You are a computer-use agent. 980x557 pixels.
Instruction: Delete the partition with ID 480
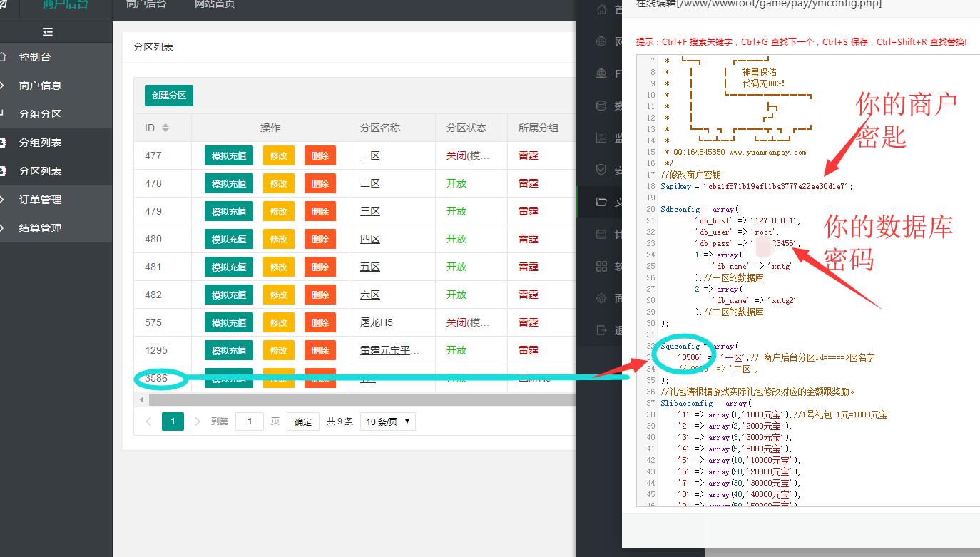(320, 239)
